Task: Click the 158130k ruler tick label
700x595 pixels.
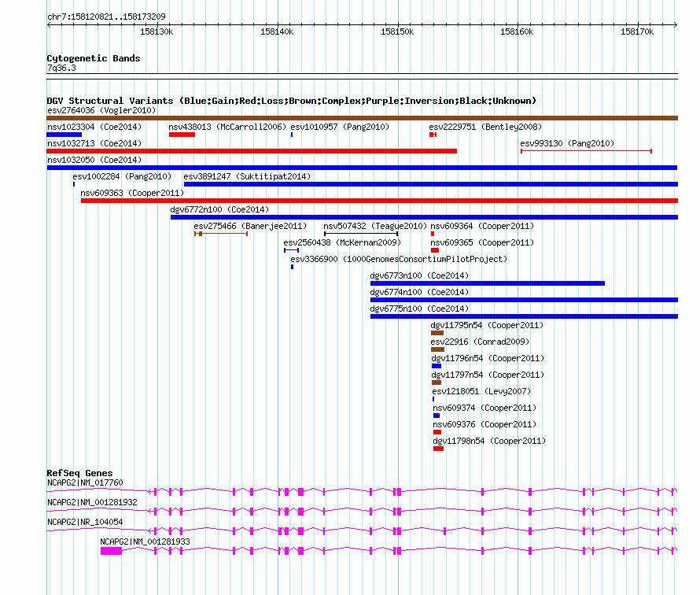Action: (157, 31)
